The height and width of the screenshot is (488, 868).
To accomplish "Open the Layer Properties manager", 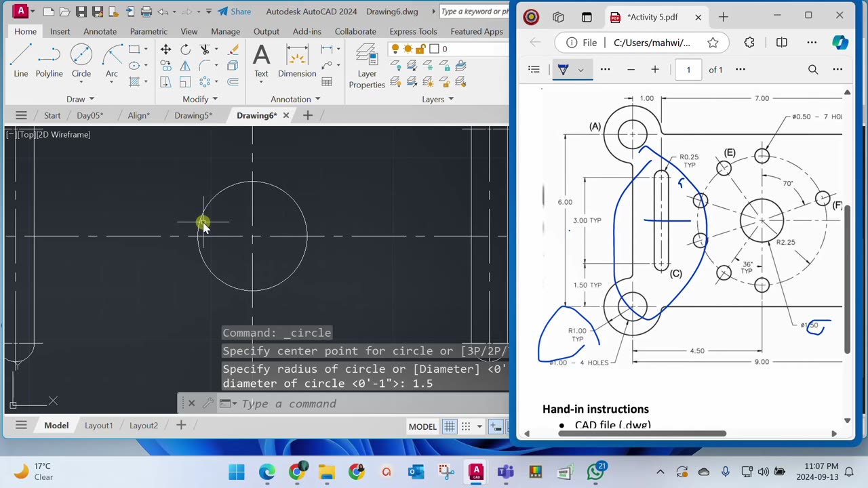I will tap(367, 66).
